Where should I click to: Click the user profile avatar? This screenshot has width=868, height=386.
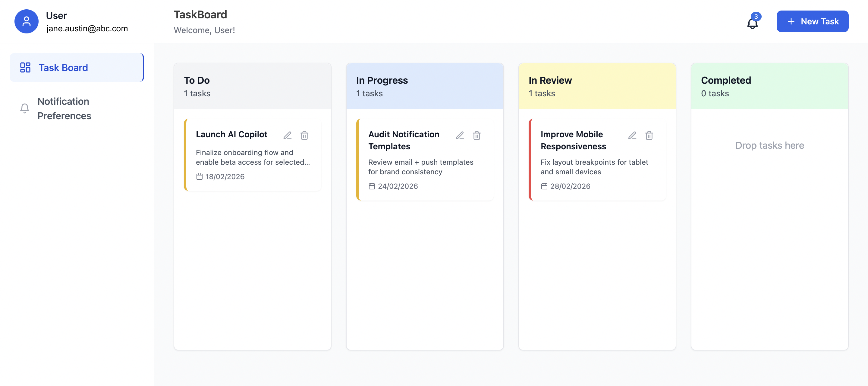click(26, 21)
